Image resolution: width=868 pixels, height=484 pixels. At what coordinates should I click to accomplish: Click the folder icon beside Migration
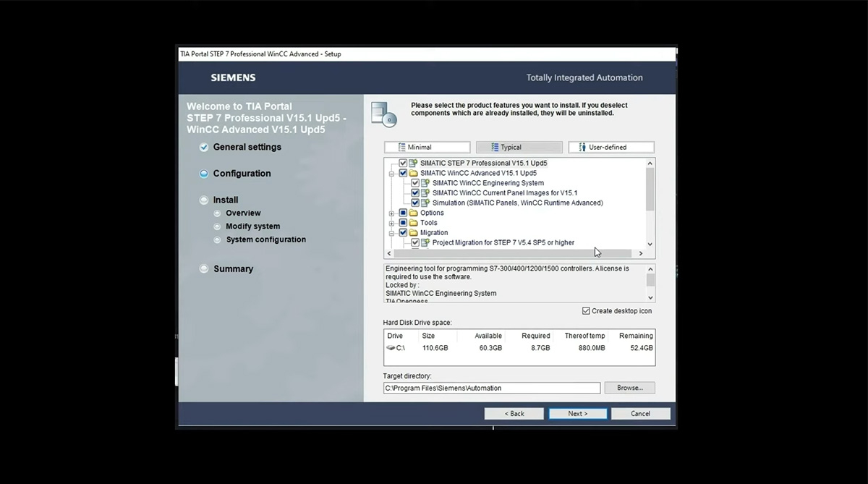click(414, 233)
